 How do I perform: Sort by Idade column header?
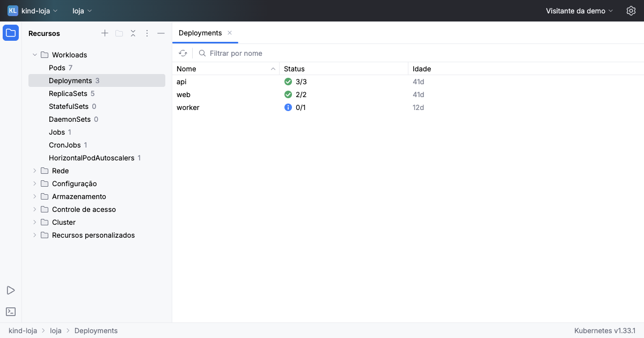pyautogui.click(x=526, y=69)
